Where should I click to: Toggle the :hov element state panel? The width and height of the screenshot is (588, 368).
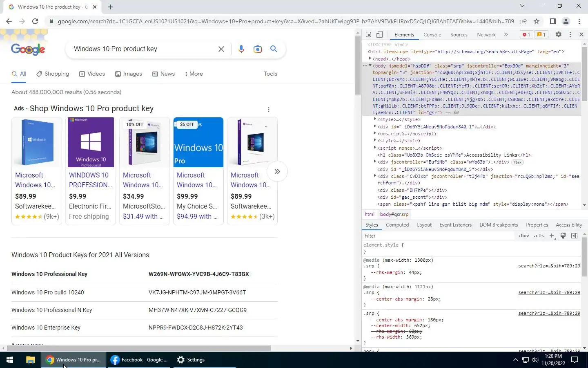coord(524,236)
